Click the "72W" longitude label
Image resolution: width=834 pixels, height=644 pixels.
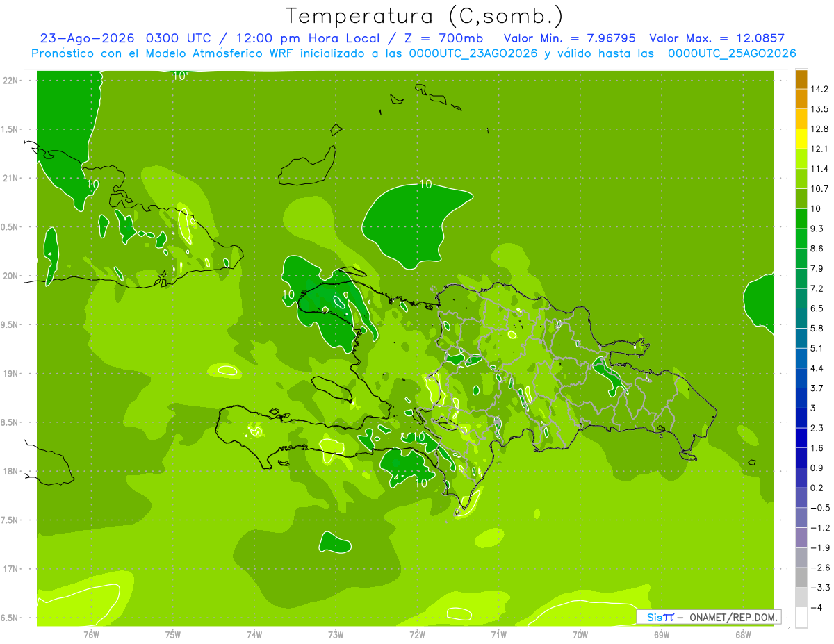(417, 635)
